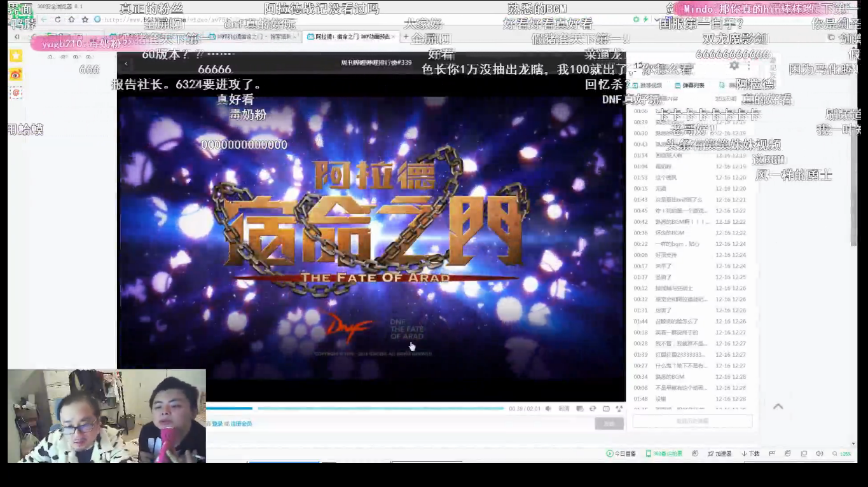The height and width of the screenshot is (487, 868).
Task: Click the 周刊哔哩哔哩排行榜#339 player title
Action: [376, 63]
